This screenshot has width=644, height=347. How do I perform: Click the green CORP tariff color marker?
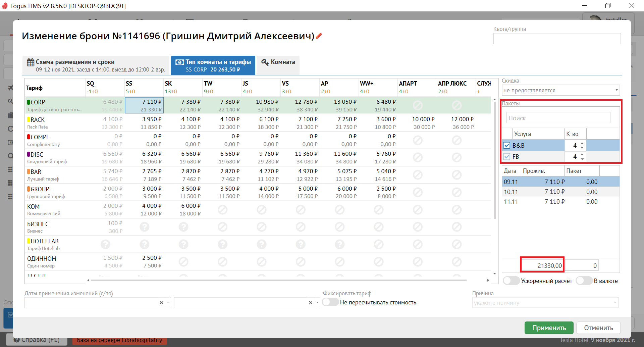point(29,102)
